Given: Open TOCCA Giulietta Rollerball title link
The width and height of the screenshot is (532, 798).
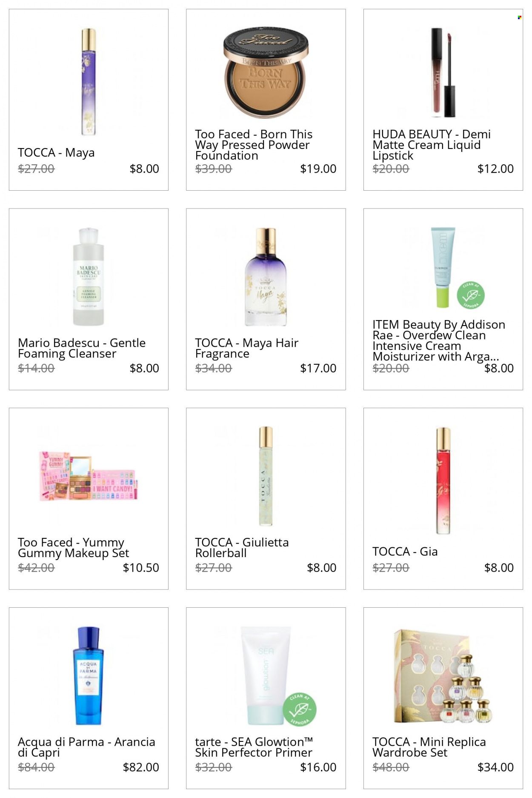Looking at the screenshot, I should click(x=242, y=548).
